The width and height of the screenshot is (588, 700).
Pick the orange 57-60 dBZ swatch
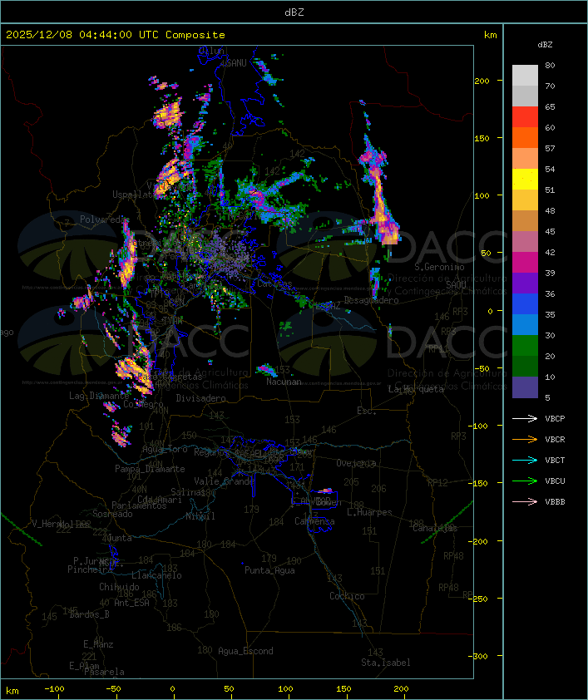point(525,137)
